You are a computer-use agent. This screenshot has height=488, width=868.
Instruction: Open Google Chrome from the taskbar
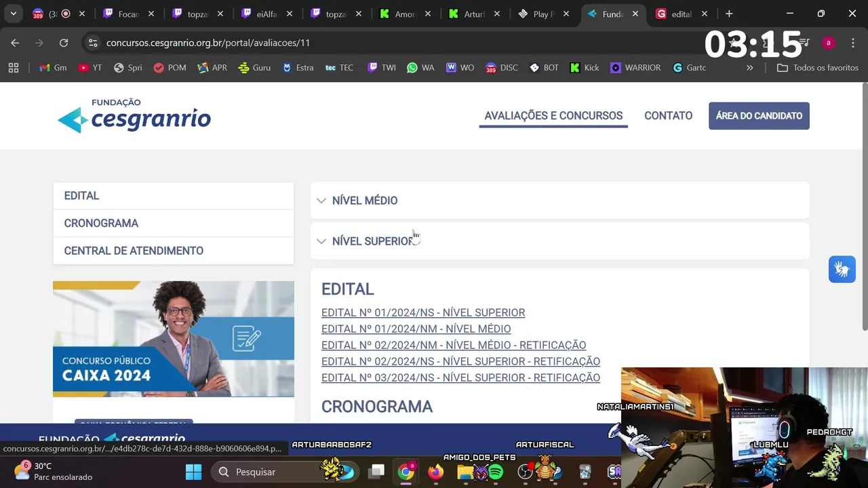coord(406,472)
